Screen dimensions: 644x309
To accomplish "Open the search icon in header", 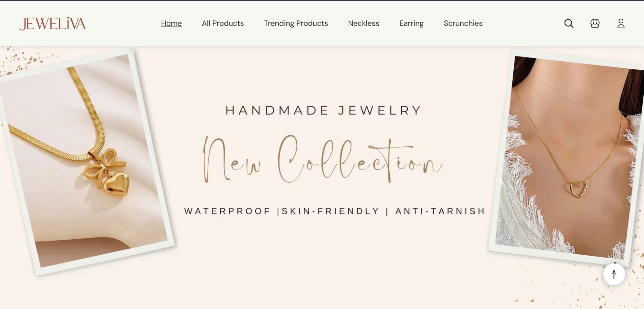I will click(x=569, y=23).
